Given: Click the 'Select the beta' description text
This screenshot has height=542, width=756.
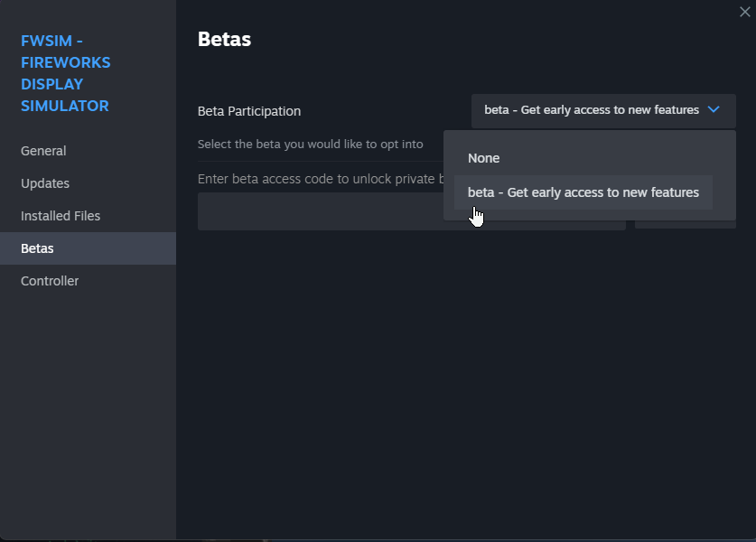Looking at the screenshot, I should [x=310, y=145].
